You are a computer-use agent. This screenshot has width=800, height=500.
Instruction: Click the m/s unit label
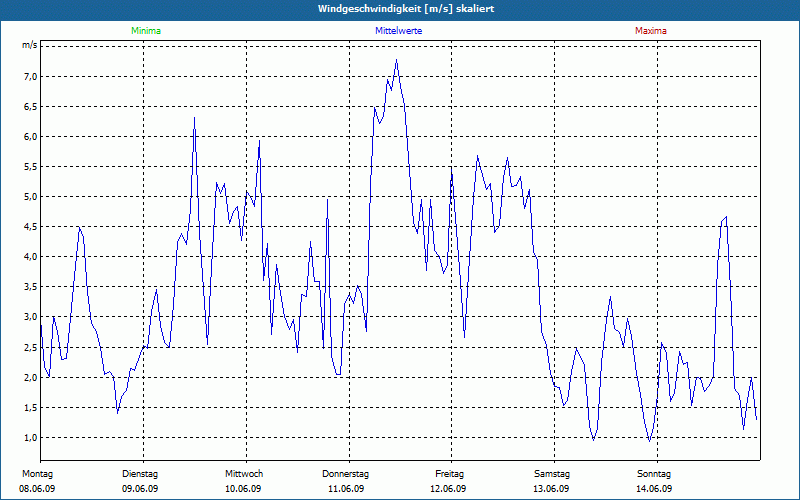coord(30,45)
